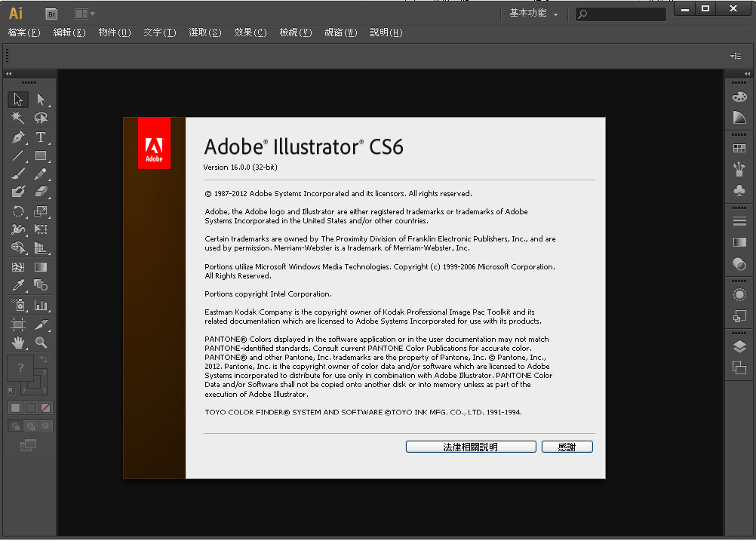Select the Hand tool
The width and height of the screenshot is (756, 541).
coord(18,343)
